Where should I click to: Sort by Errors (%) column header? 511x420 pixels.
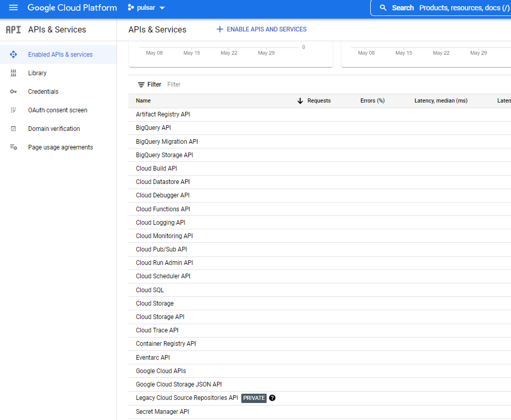click(372, 100)
